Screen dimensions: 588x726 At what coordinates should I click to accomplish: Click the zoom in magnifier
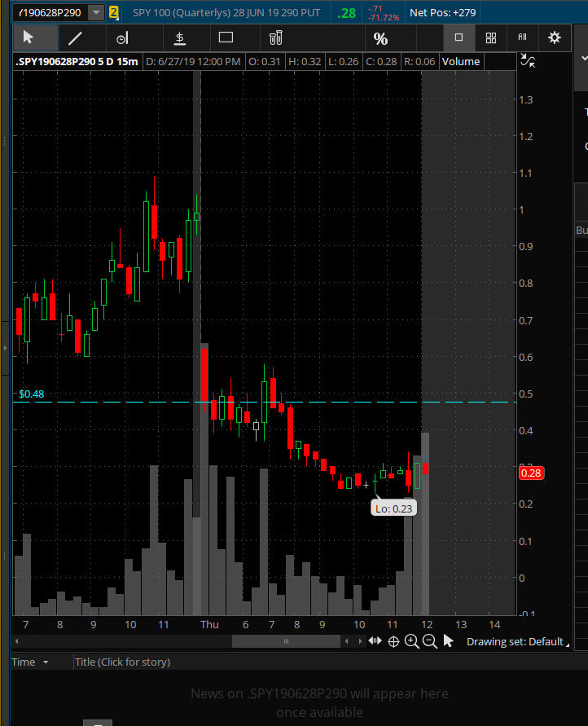411,641
